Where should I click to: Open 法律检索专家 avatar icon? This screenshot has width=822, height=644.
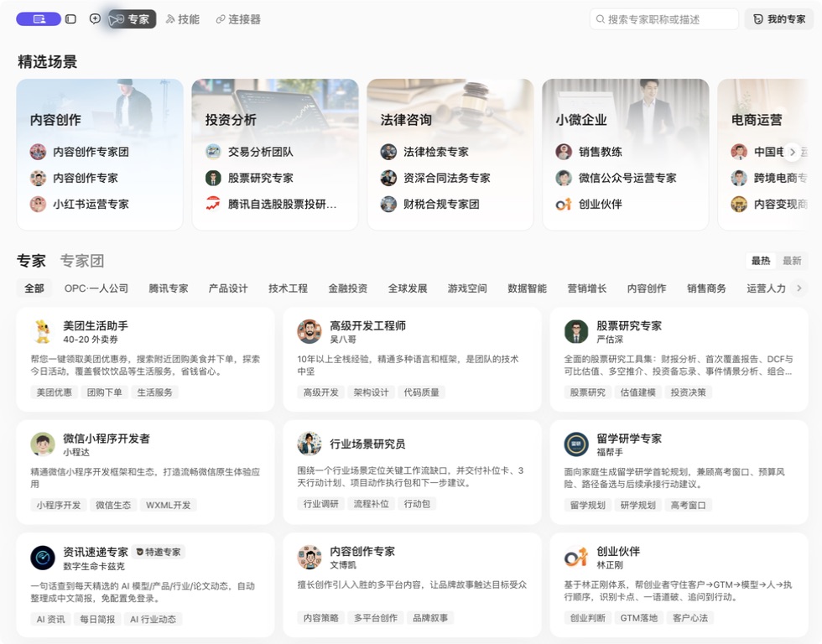click(388, 152)
